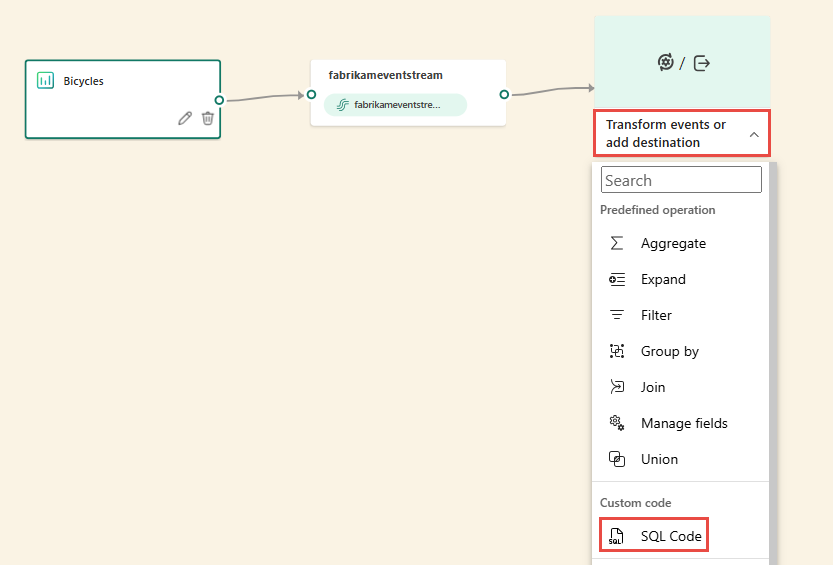Image resolution: width=833 pixels, height=565 pixels.
Task: Click the Group by icon
Action: (x=617, y=351)
